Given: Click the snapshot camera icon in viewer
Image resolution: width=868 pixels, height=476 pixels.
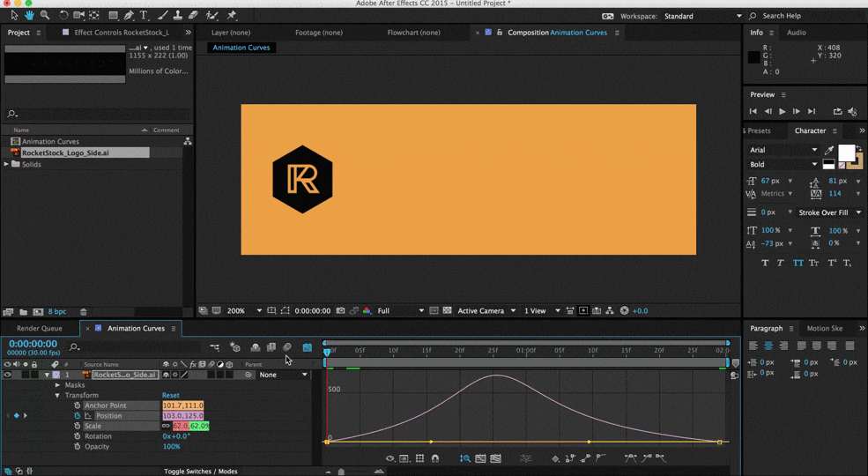Looking at the screenshot, I should 340,311.
